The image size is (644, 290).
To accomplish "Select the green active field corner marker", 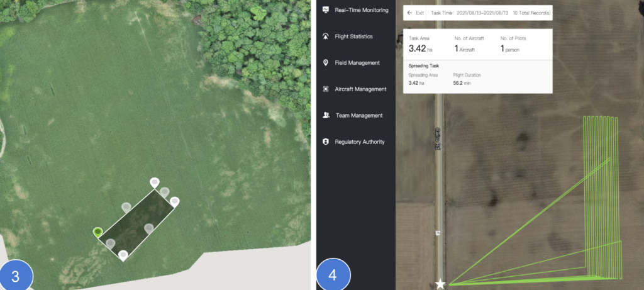I will click(97, 233).
